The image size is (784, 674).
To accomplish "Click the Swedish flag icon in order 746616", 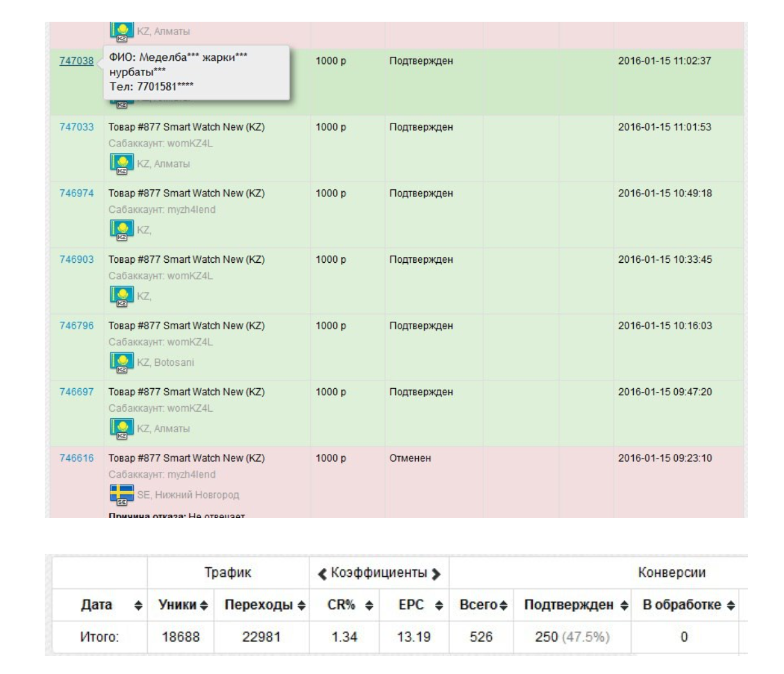I will point(122,494).
